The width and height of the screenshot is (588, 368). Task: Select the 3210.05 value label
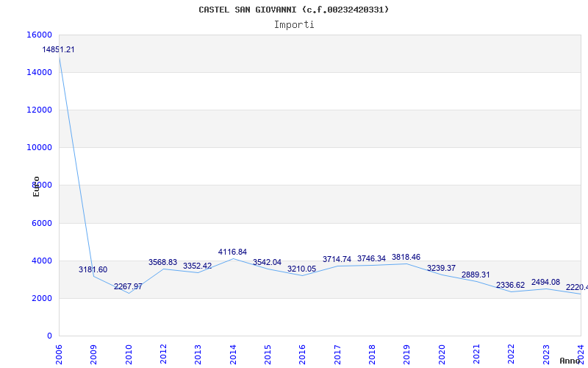coord(302,269)
